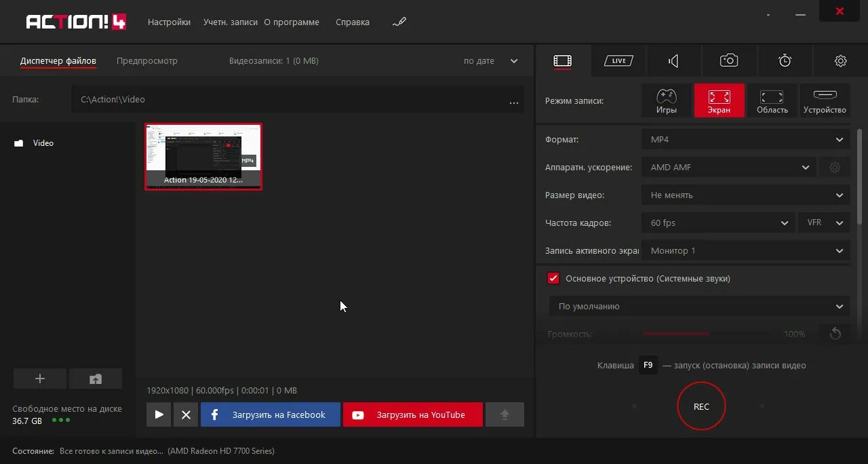The height and width of the screenshot is (464, 868).
Task: Click the 1920x1080 video info text
Action: pos(222,390)
